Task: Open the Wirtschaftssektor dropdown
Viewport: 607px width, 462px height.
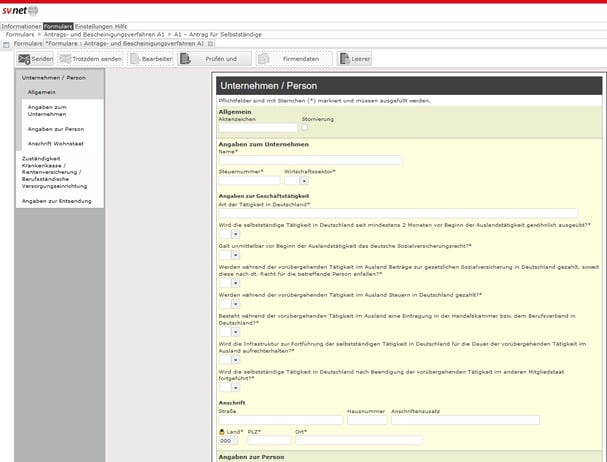Action: click(x=303, y=181)
